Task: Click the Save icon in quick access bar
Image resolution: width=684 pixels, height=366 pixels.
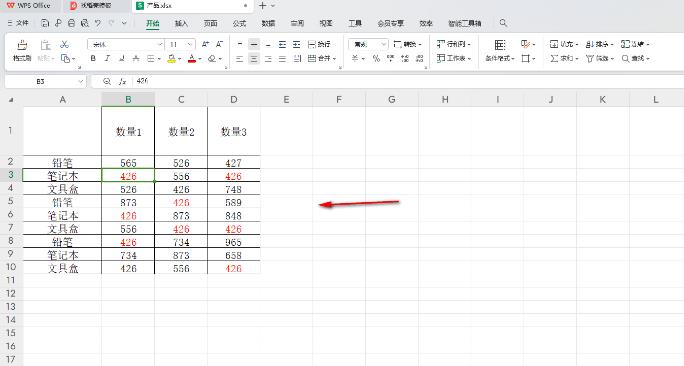Action: pos(44,23)
